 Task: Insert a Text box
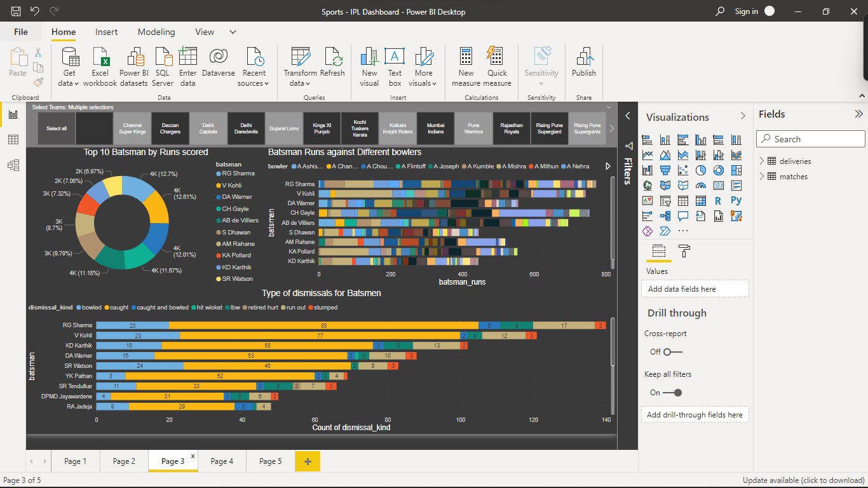[x=395, y=67]
